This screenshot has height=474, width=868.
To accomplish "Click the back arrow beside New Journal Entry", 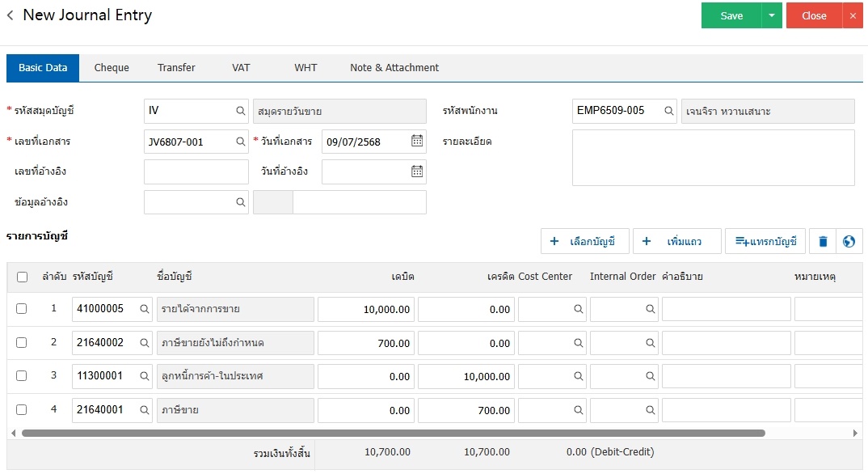I will pyautogui.click(x=11, y=15).
